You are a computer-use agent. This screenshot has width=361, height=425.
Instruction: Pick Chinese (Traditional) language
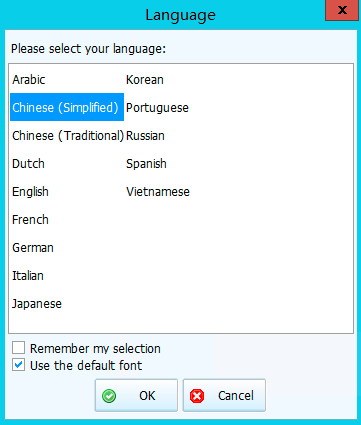(68, 136)
